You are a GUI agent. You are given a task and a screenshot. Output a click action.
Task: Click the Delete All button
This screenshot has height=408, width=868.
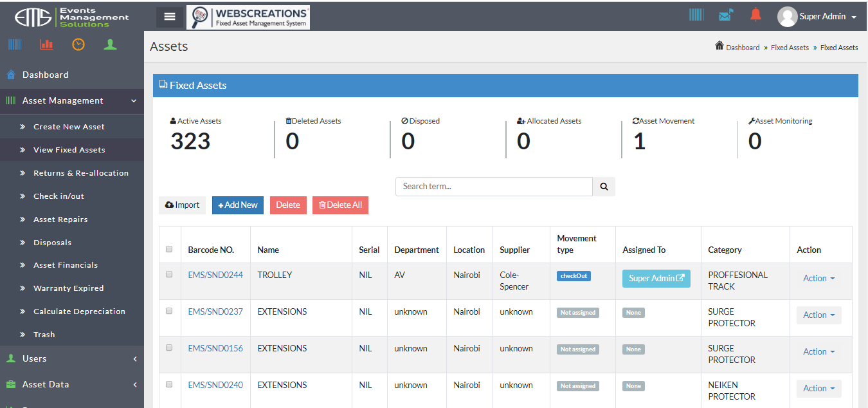[340, 205]
